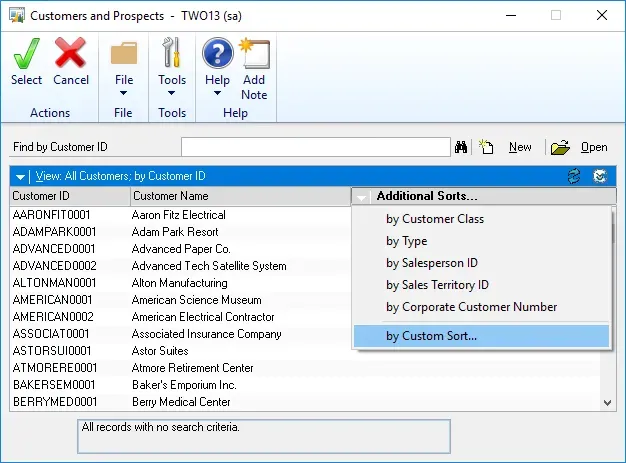Screen dimensions: 626x463
Task: Click the Add Note icon
Action: pos(254,54)
